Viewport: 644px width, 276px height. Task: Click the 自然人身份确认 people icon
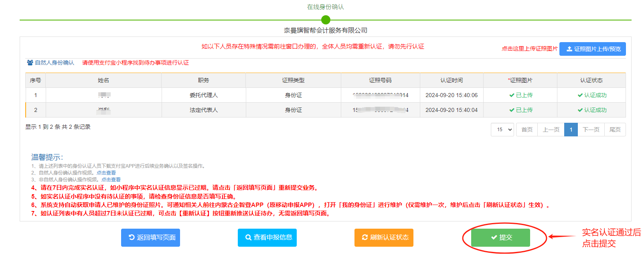30,63
